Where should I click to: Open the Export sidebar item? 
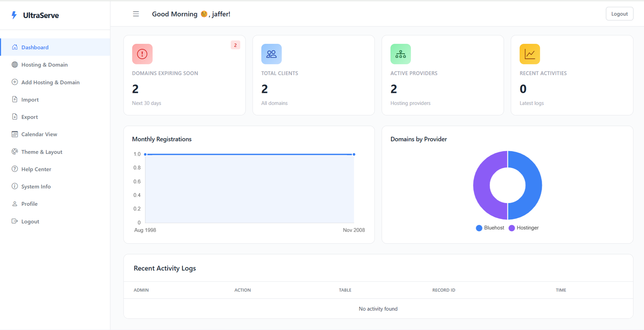pos(29,117)
